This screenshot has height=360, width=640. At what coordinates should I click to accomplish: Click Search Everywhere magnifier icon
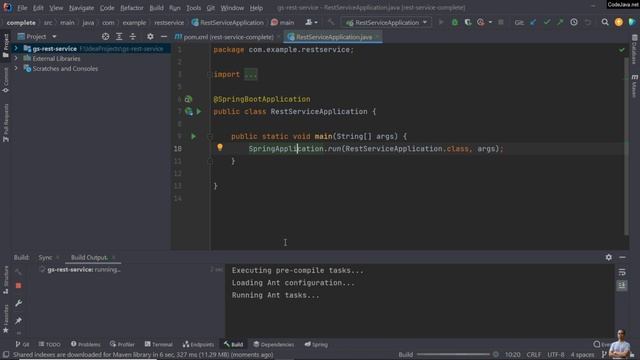605,22
